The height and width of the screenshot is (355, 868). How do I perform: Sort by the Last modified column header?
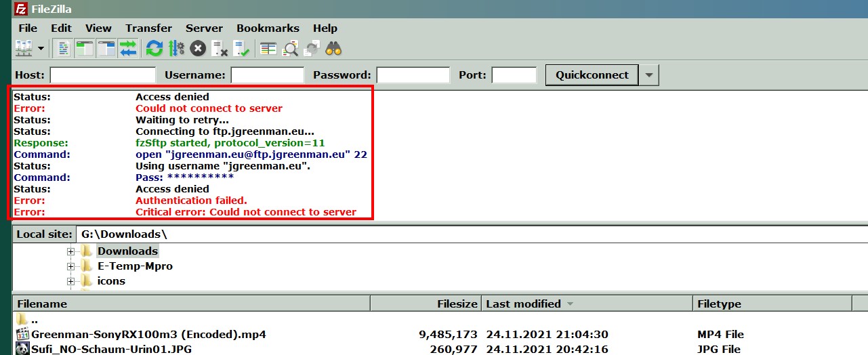click(x=587, y=304)
